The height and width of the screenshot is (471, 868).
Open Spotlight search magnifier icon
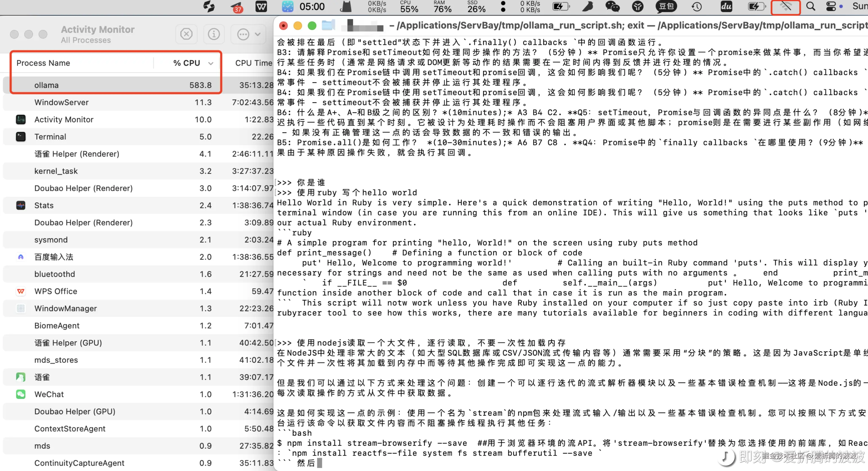[x=811, y=6]
